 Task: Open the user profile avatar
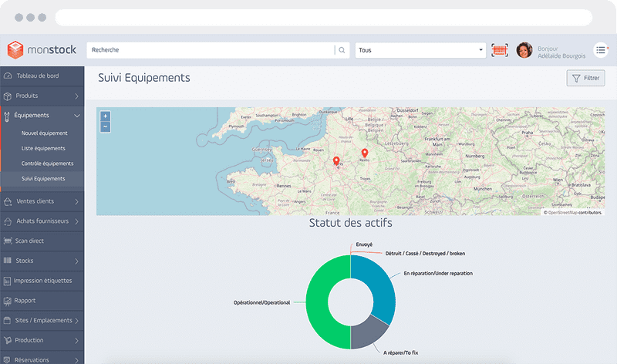[x=524, y=50]
